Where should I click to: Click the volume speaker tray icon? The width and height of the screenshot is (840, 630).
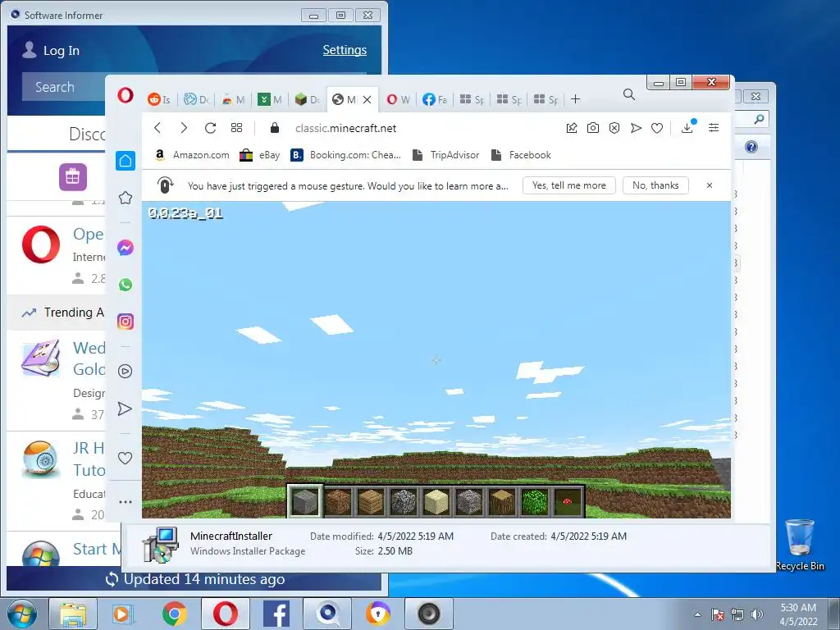pos(757,614)
